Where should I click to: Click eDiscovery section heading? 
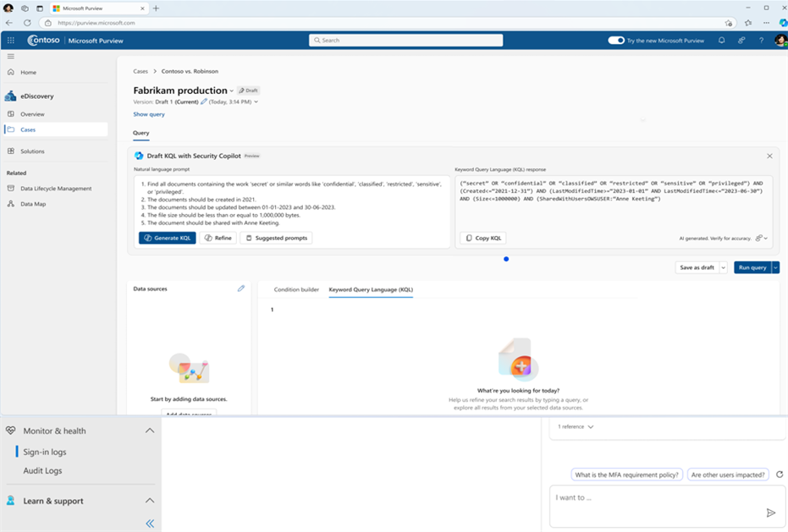36,96
